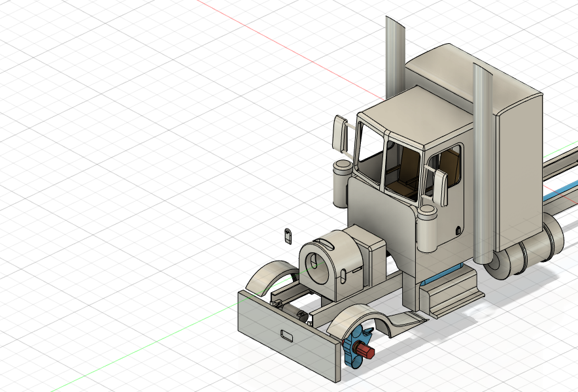Click the air cleaner canister beside the door
Viewport: 578px width, 392px height.
pyautogui.click(x=427, y=229)
